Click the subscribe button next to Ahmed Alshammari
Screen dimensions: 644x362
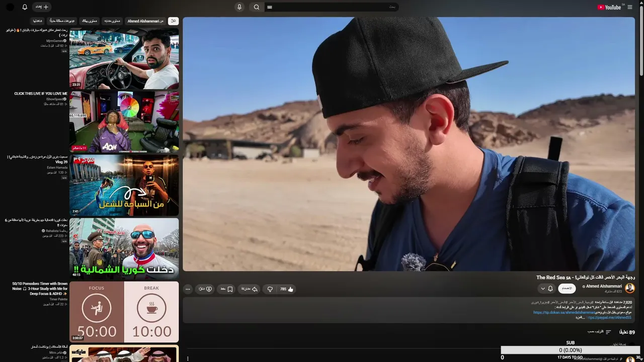pos(567,289)
